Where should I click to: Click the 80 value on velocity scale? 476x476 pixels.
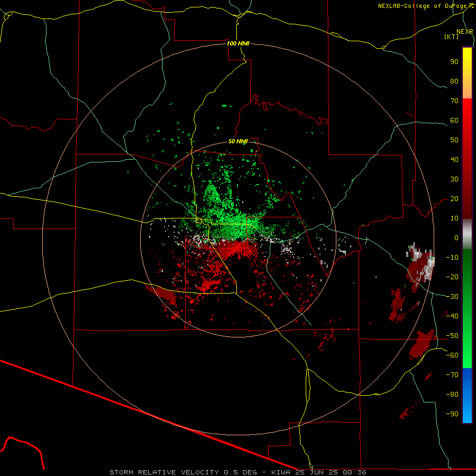click(x=454, y=81)
